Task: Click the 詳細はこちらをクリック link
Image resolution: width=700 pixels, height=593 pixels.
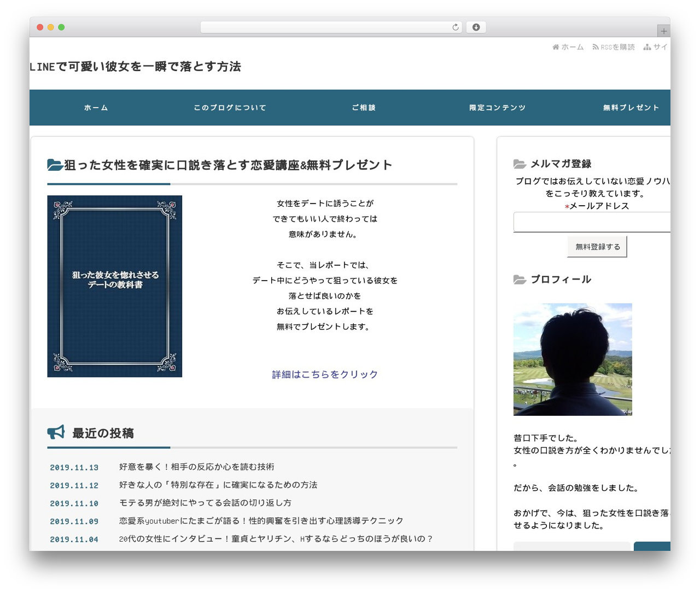Action: click(325, 374)
